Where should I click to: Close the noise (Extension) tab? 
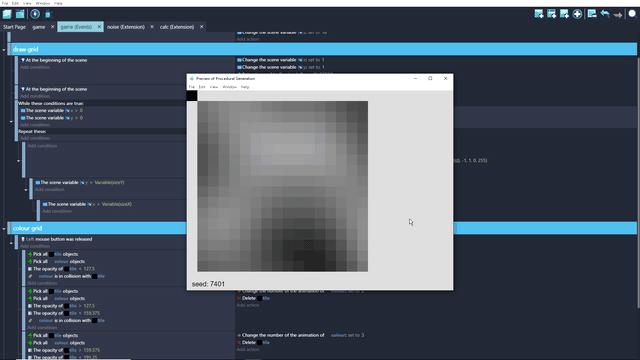click(152, 27)
